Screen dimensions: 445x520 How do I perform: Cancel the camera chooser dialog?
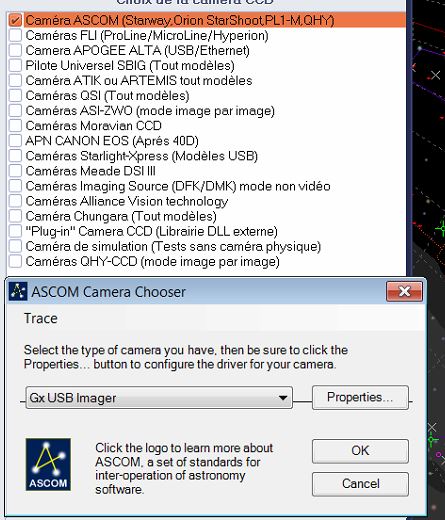pyautogui.click(x=360, y=484)
